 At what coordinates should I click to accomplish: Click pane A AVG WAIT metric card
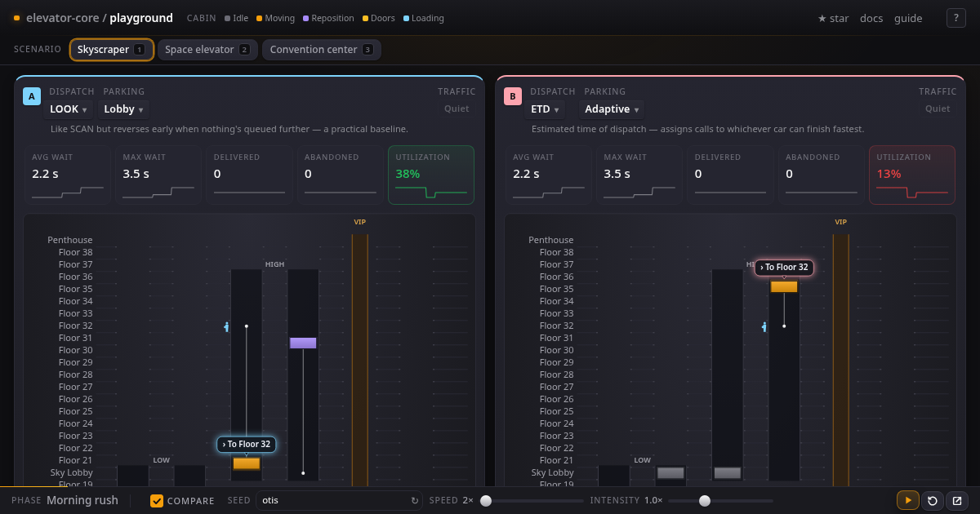click(68, 175)
